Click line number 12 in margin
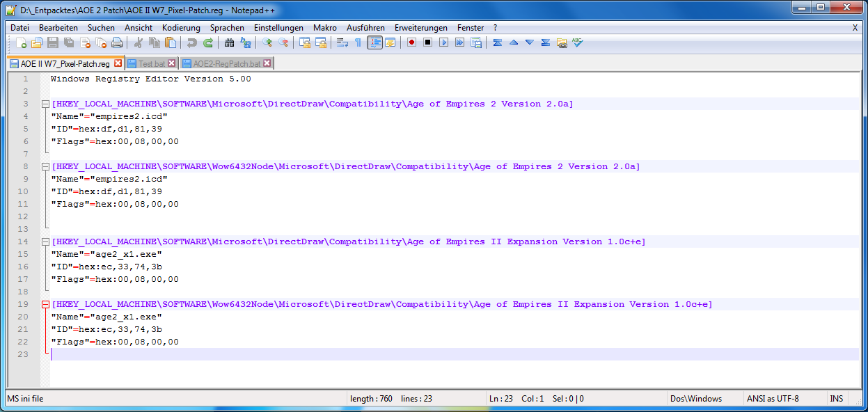The width and height of the screenshot is (868, 412). pos(24,217)
